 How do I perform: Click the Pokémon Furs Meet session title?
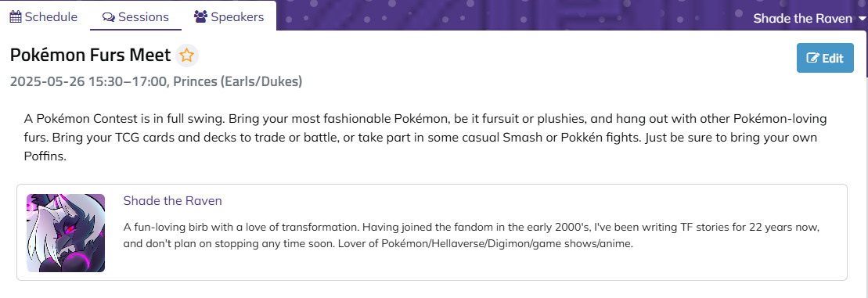(x=90, y=56)
